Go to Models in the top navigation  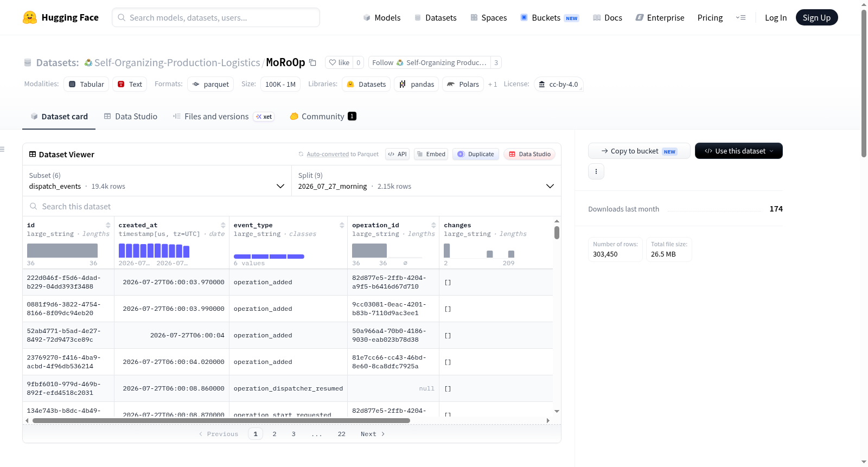coord(382,17)
